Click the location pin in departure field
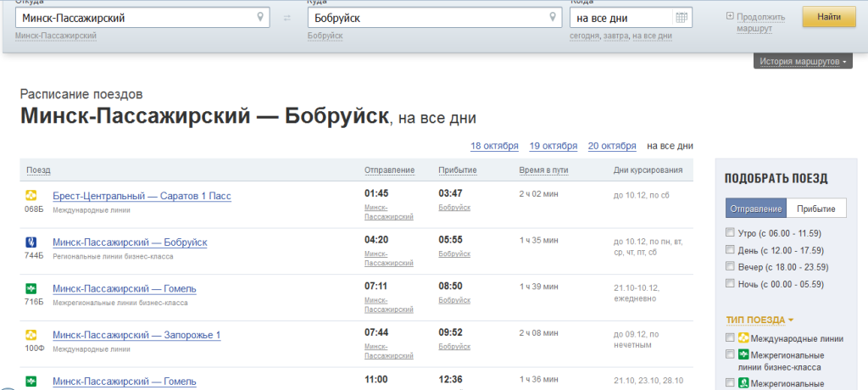 (x=259, y=17)
